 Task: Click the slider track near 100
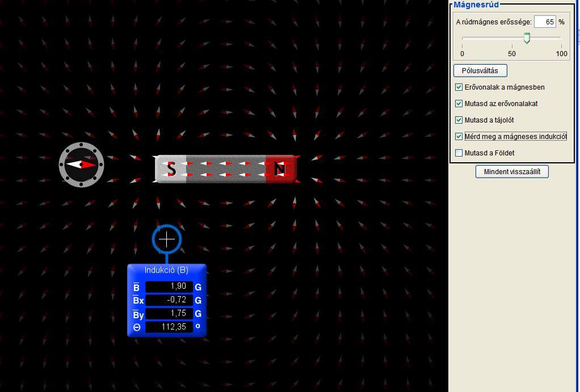[x=560, y=38]
